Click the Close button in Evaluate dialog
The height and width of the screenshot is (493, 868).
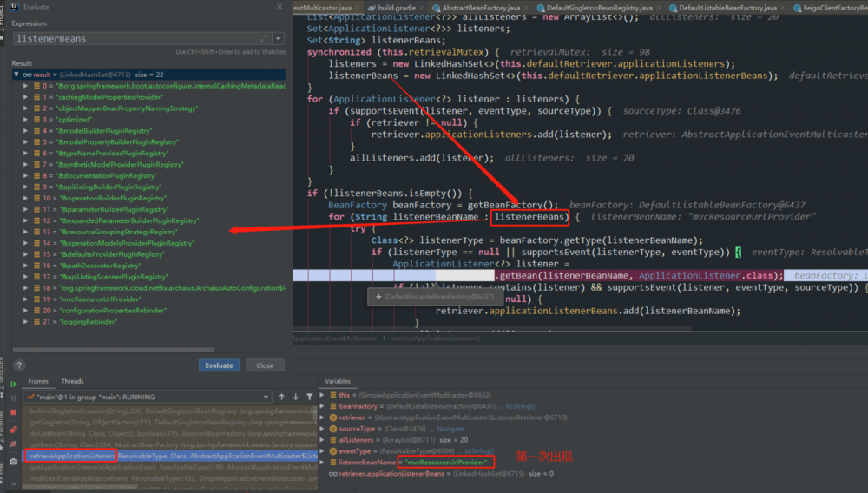point(265,365)
